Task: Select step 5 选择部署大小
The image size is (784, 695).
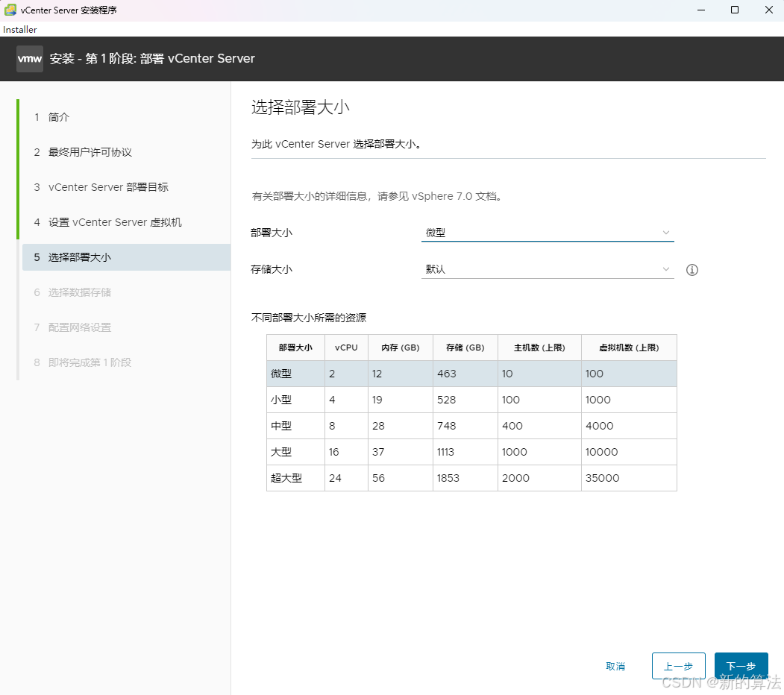Action: (x=127, y=257)
